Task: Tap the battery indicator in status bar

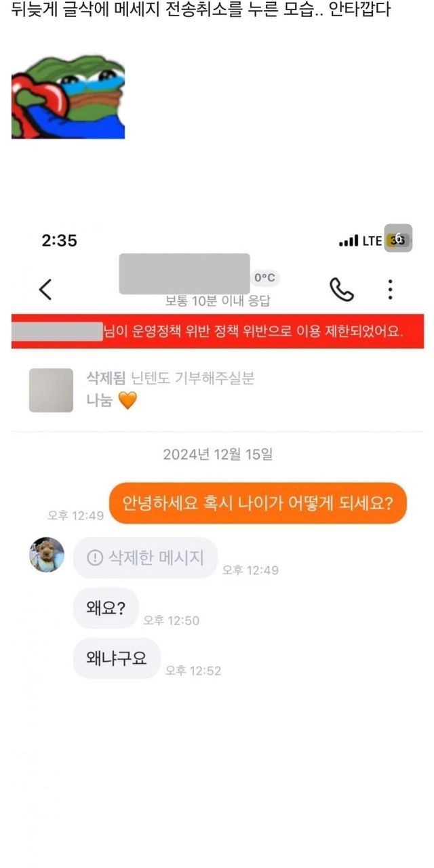Action: click(398, 240)
